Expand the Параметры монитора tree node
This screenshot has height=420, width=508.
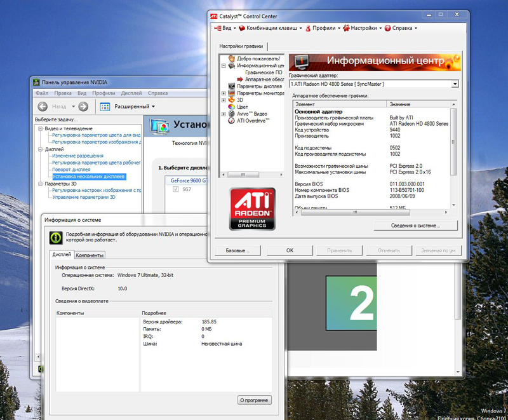(x=224, y=93)
